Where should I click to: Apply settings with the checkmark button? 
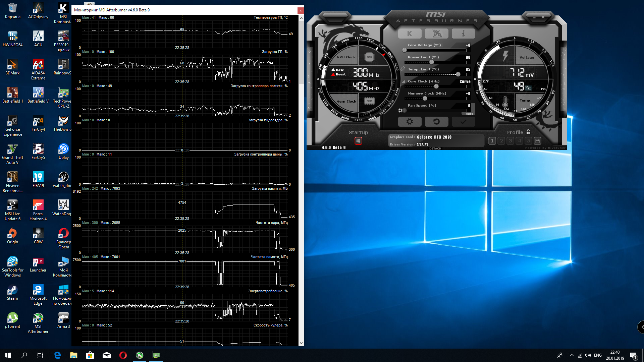coord(463,122)
